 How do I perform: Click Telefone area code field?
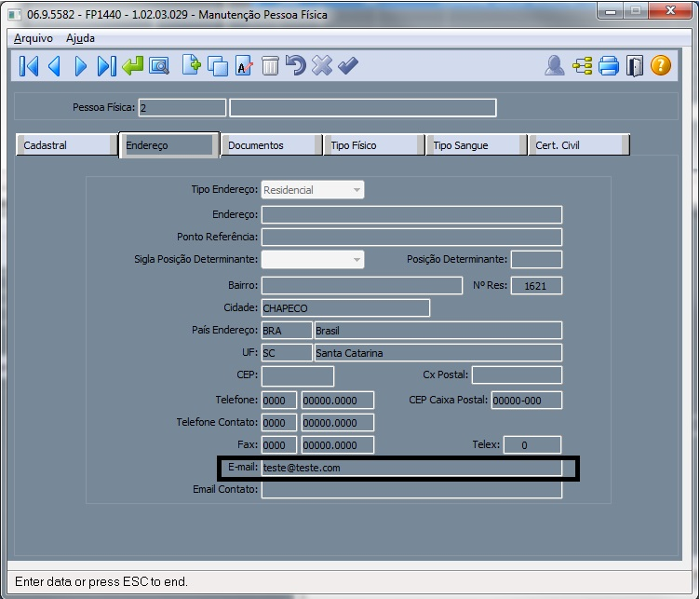point(279,401)
